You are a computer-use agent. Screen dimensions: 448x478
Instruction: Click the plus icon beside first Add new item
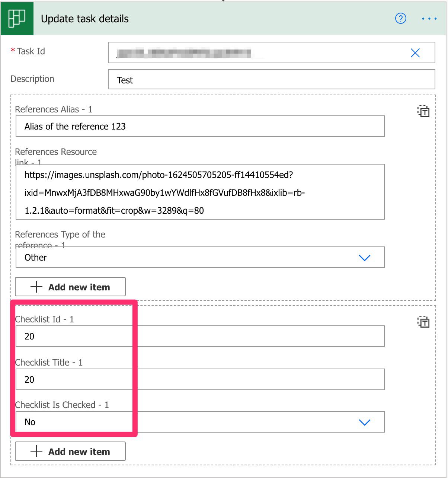36,287
